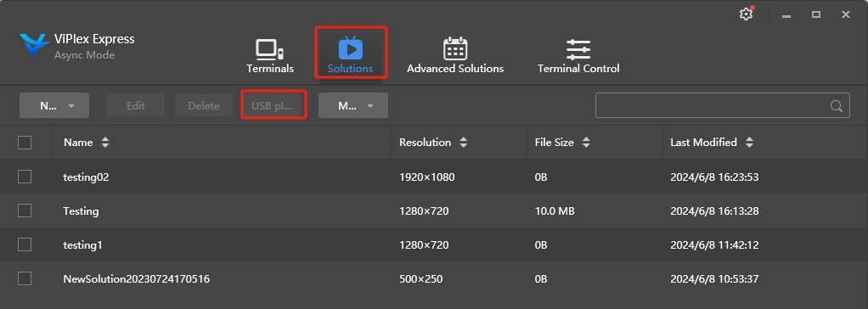The image size is (868, 309).
Task: Sort by Resolution using sort arrows
Action: click(x=464, y=143)
